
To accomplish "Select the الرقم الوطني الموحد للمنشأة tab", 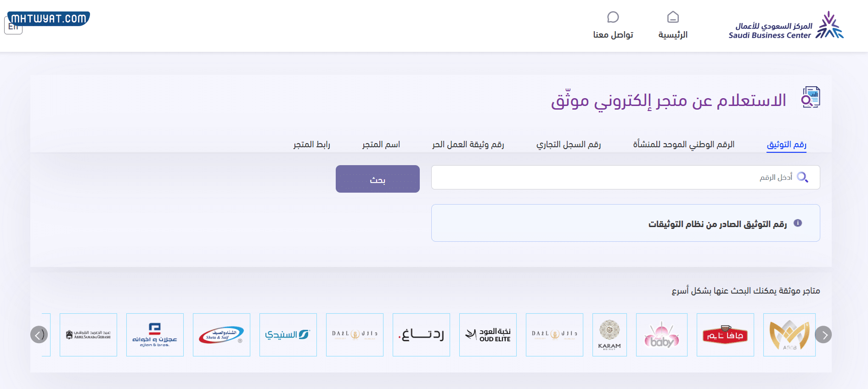I will (684, 144).
